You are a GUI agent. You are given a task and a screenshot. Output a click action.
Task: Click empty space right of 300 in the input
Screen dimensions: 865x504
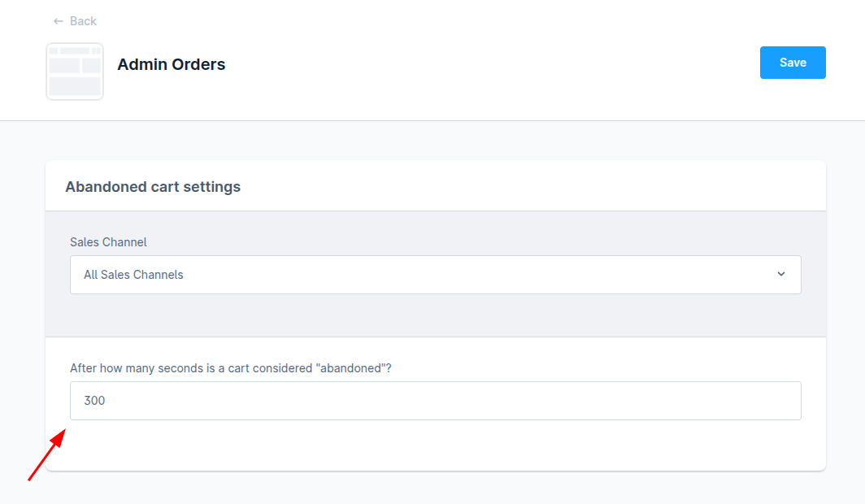[488, 401]
